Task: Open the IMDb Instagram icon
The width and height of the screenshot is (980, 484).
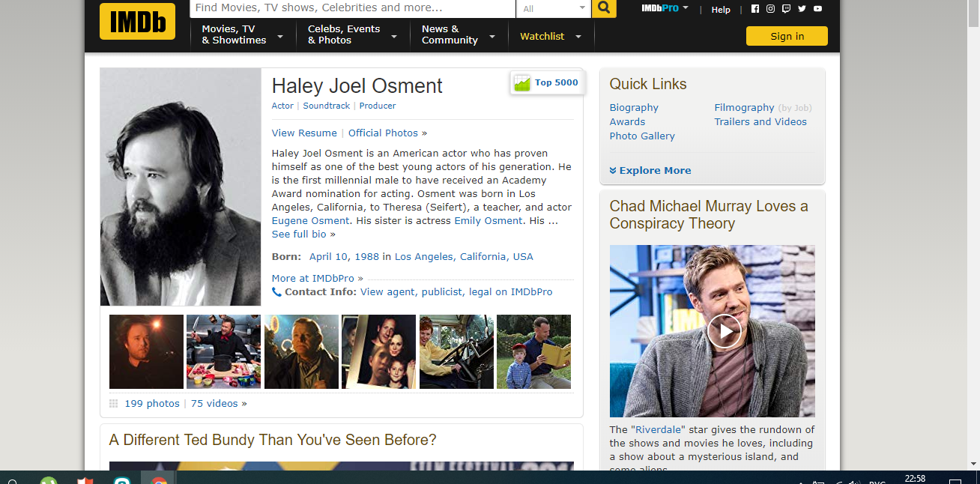Action: [770, 9]
